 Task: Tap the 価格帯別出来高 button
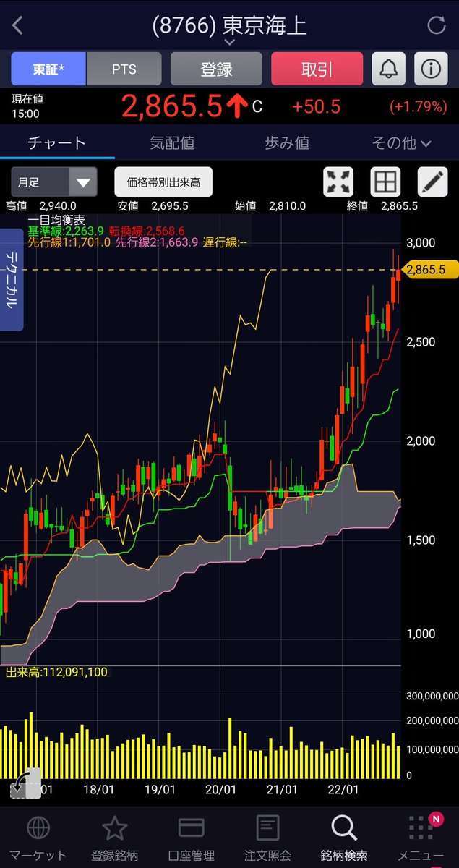tap(163, 182)
